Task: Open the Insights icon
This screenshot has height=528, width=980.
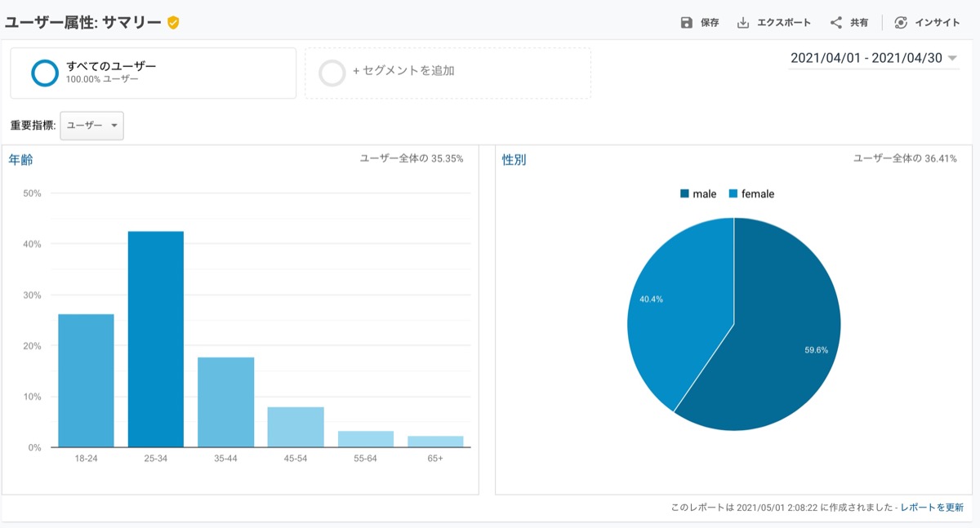Action: click(901, 23)
